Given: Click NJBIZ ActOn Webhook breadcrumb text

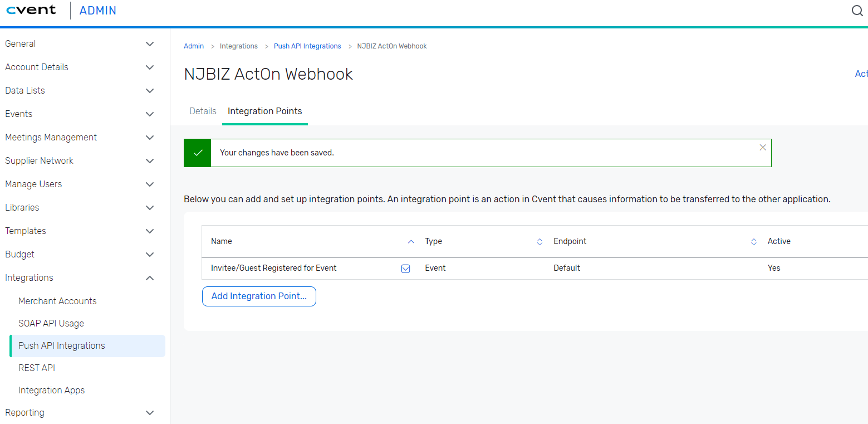Looking at the screenshot, I should [392, 46].
